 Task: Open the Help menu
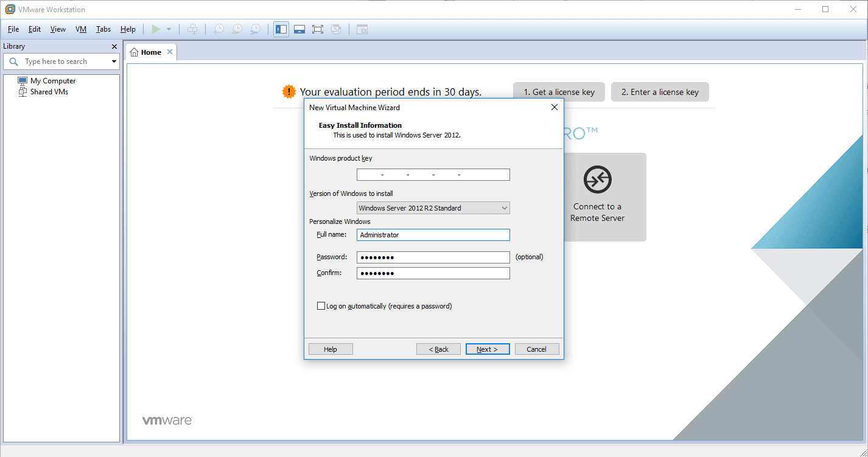tap(128, 29)
